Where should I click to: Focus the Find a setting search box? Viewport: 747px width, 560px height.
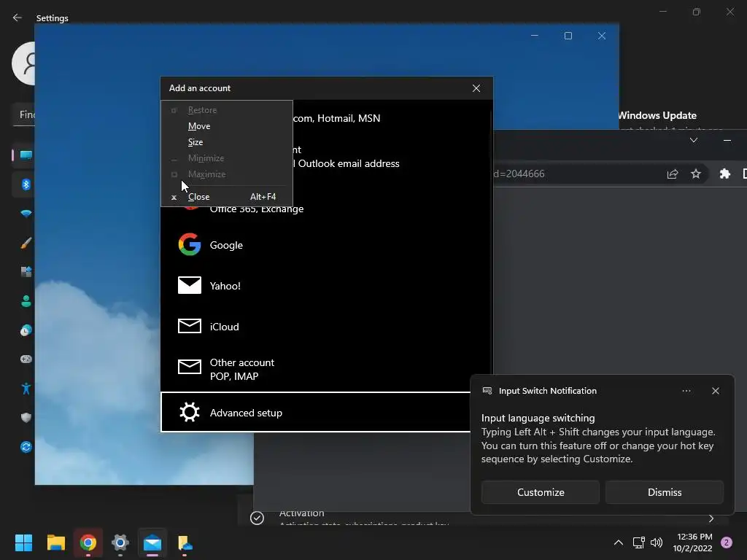pyautogui.click(x=24, y=114)
